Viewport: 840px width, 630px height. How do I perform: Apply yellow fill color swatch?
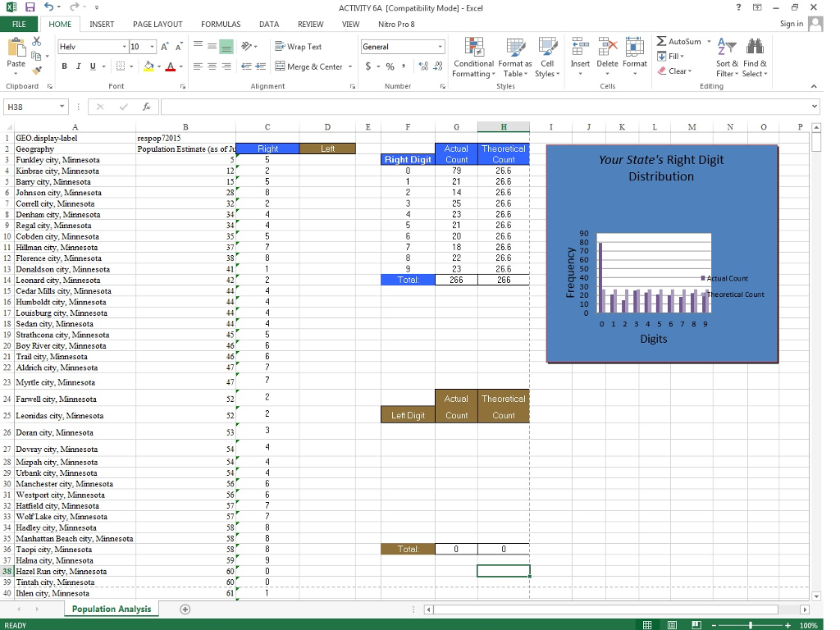(149, 66)
